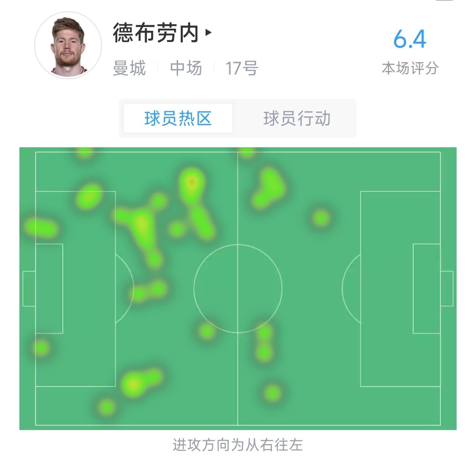Screen dimensions: 476x460
Task: Tap the 17号 shirt number
Action: pos(242,68)
